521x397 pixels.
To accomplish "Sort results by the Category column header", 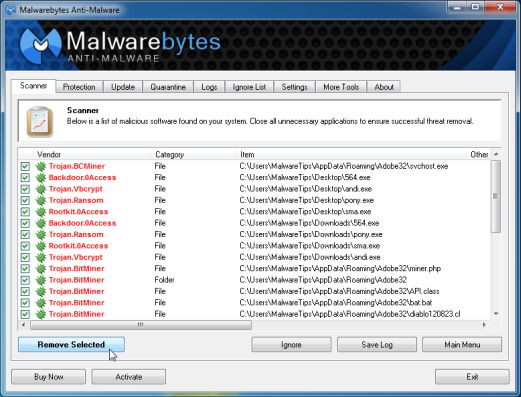I will [170, 155].
